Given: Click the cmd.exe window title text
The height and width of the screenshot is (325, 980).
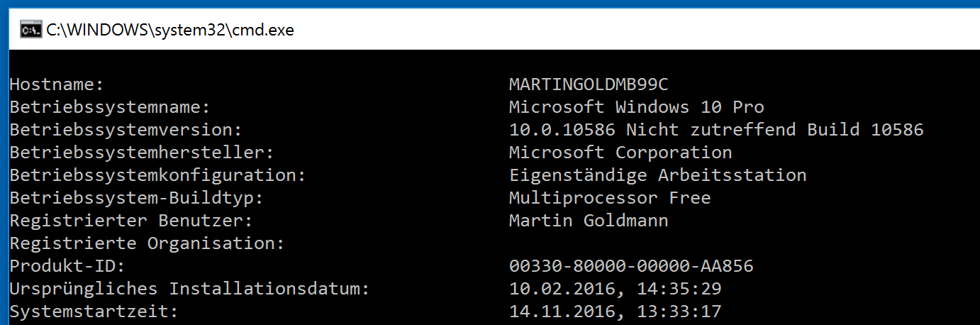Looking at the screenshot, I should tap(170, 30).
